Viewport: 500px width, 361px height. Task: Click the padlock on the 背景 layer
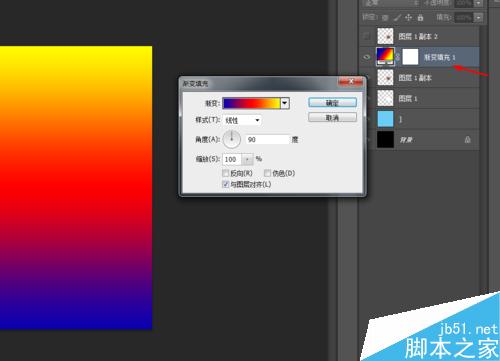(468, 139)
